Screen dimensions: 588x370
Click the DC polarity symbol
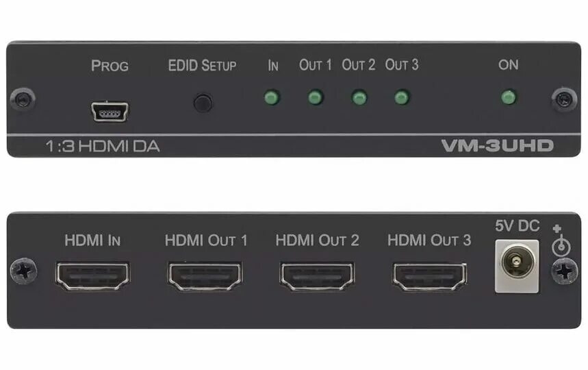pyautogui.click(x=561, y=241)
